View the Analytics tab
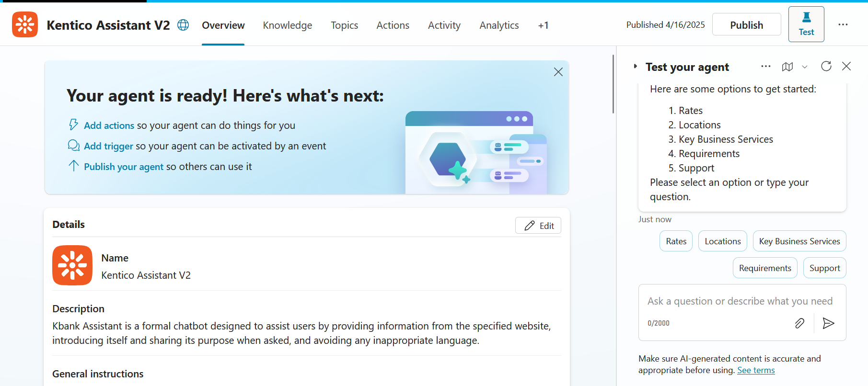 pyautogui.click(x=499, y=25)
